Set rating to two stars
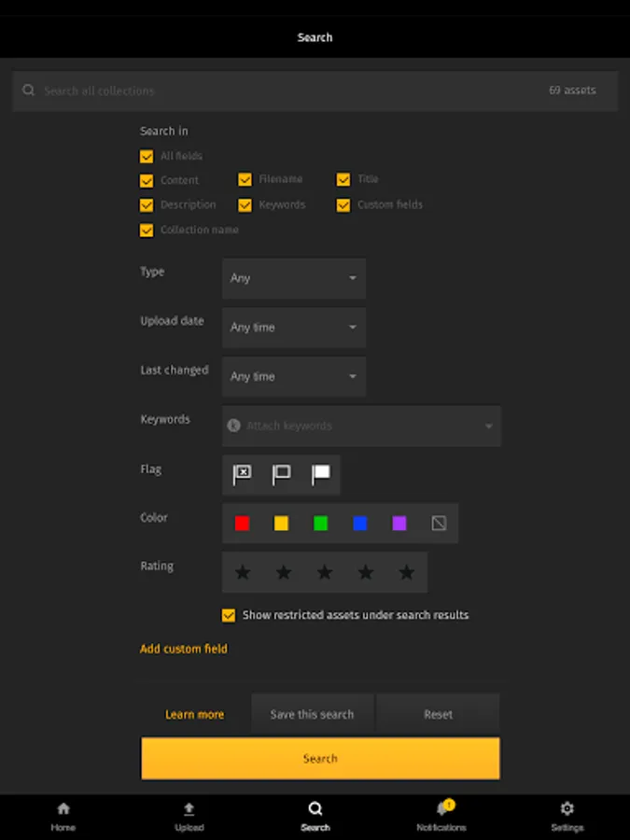Viewport: 630px width, 840px height. point(284,572)
